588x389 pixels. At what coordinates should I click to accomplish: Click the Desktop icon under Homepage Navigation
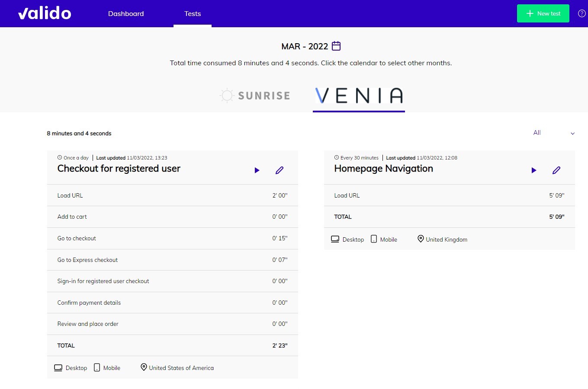point(335,239)
